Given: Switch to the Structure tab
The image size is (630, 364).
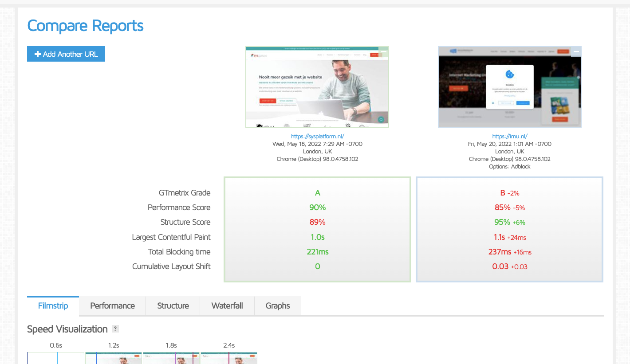Looking at the screenshot, I should (x=173, y=305).
